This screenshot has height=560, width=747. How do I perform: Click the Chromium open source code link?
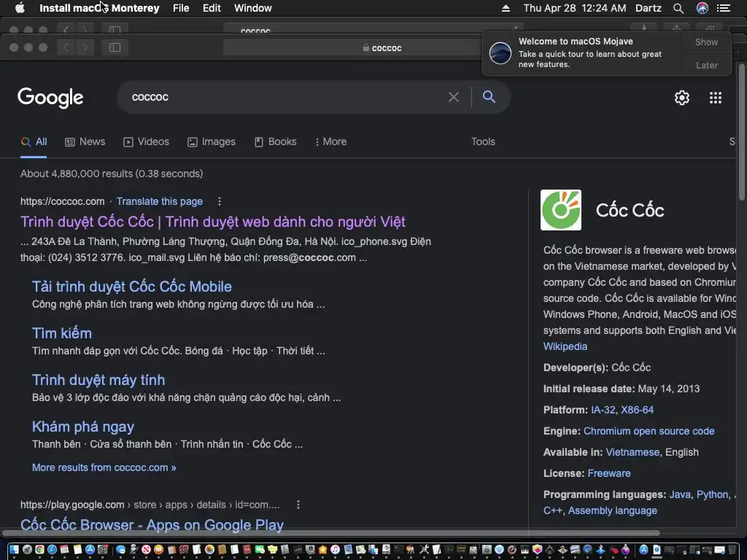point(649,431)
